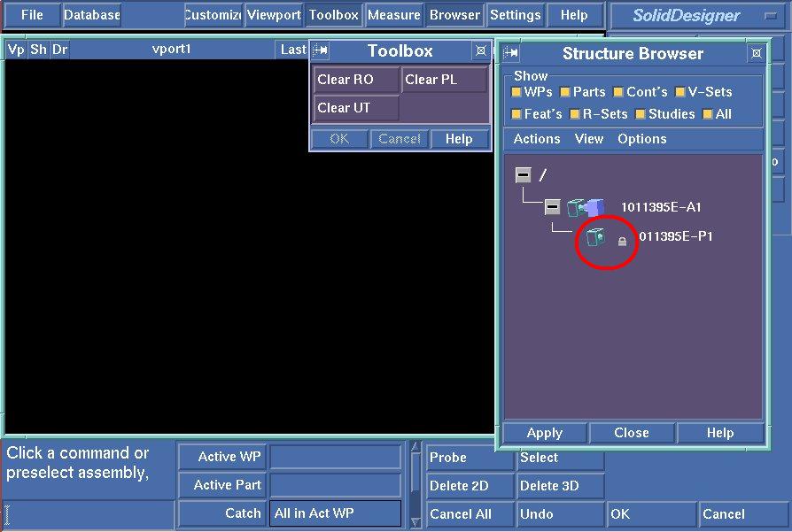
Task: Click OK in the Toolbox dialog
Action: 339,139
